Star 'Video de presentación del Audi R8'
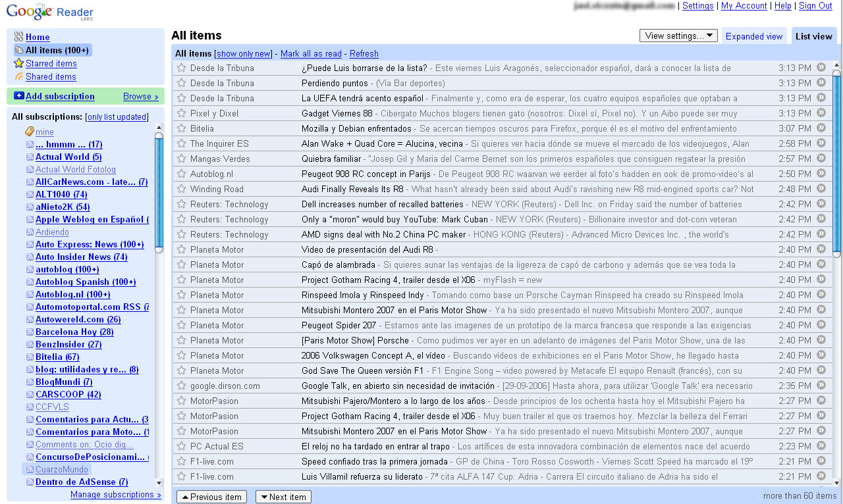 point(182,249)
